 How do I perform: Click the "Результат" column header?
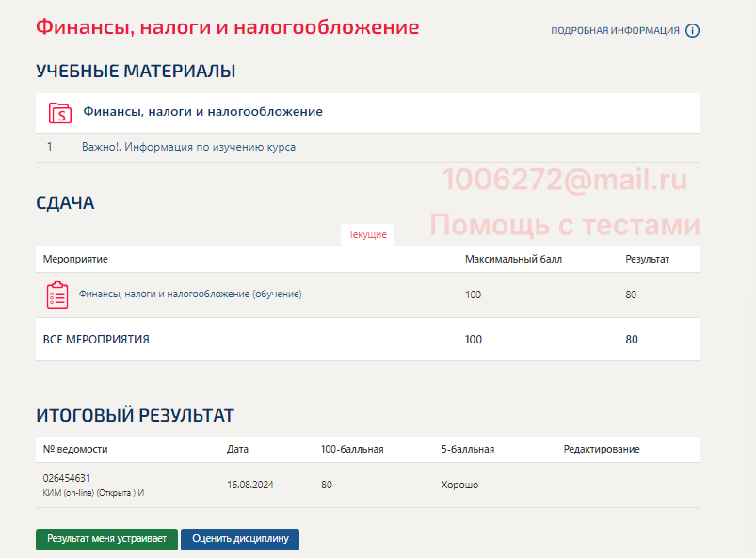click(x=647, y=259)
